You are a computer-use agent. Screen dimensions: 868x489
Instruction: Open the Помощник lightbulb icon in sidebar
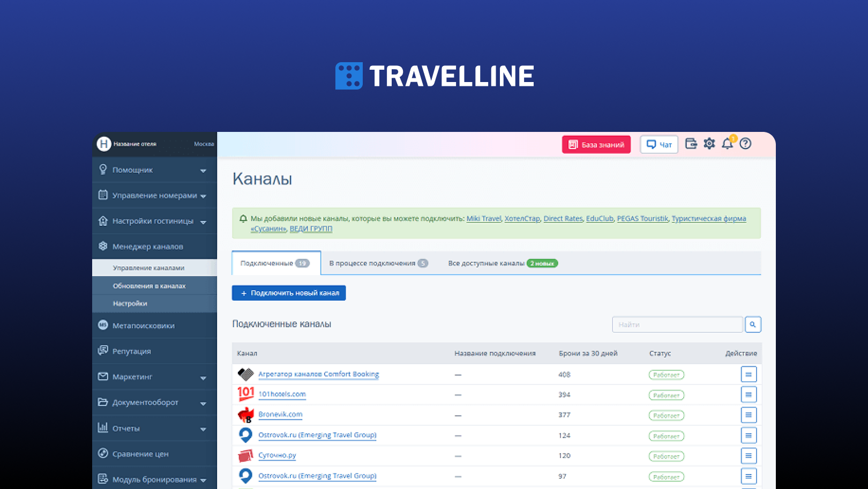[103, 169]
